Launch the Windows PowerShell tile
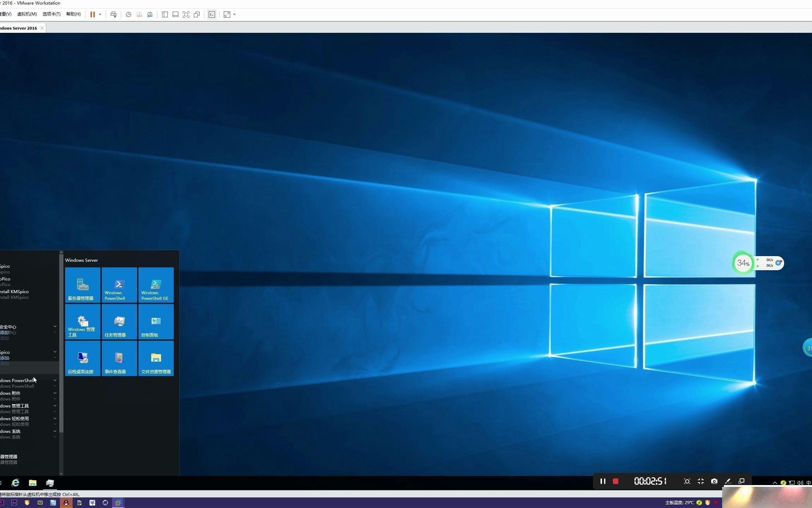 (x=119, y=285)
